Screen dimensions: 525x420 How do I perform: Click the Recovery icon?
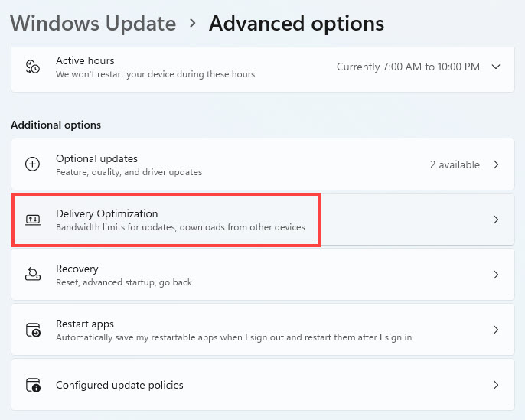pyautogui.click(x=32, y=275)
